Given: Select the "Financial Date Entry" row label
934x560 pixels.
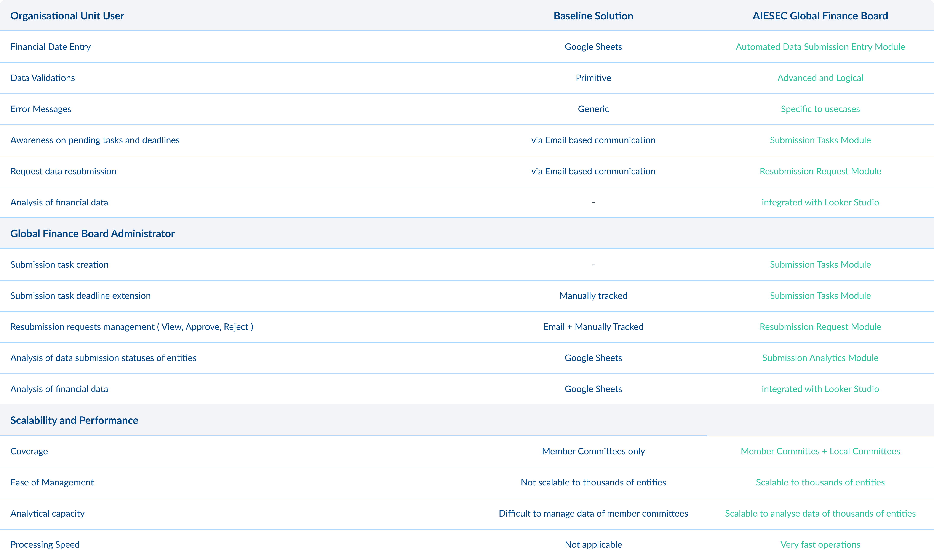Looking at the screenshot, I should (51, 47).
